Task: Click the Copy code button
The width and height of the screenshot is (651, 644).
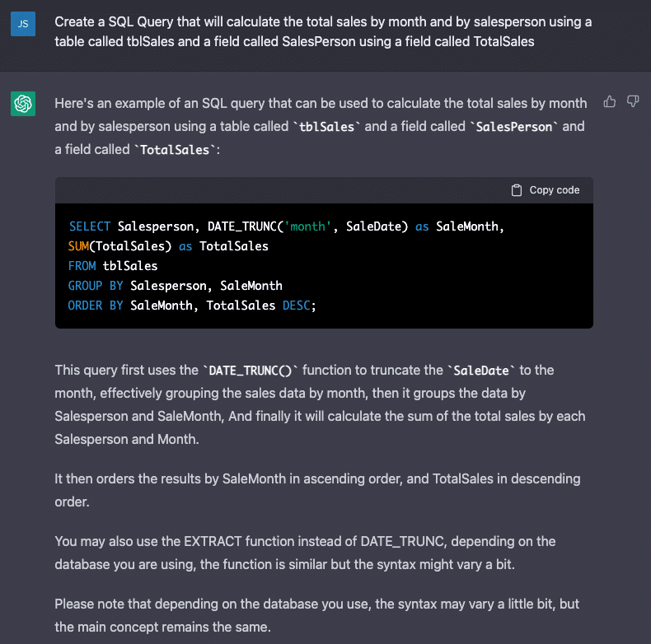Action: tap(546, 190)
